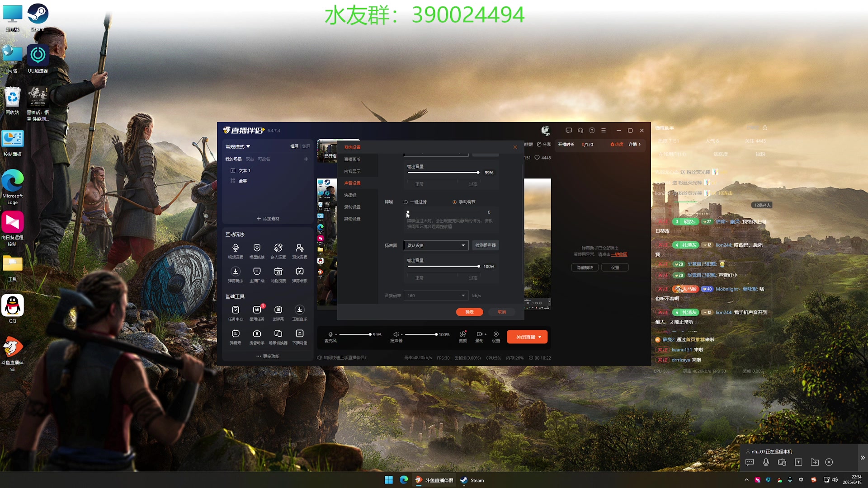This screenshot has width=868, height=488.
Task: Open 房管助手 tool
Action: tap(257, 337)
